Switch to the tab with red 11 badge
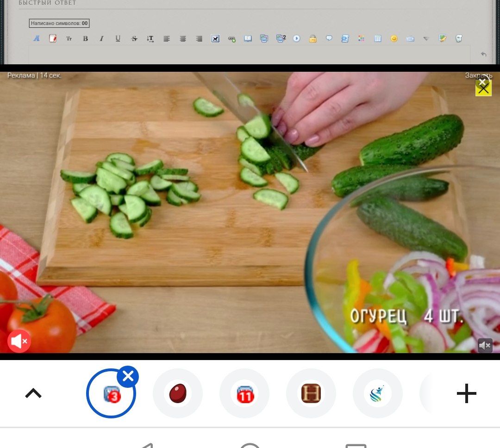The image size is (500, 448). tap(244, 393)
